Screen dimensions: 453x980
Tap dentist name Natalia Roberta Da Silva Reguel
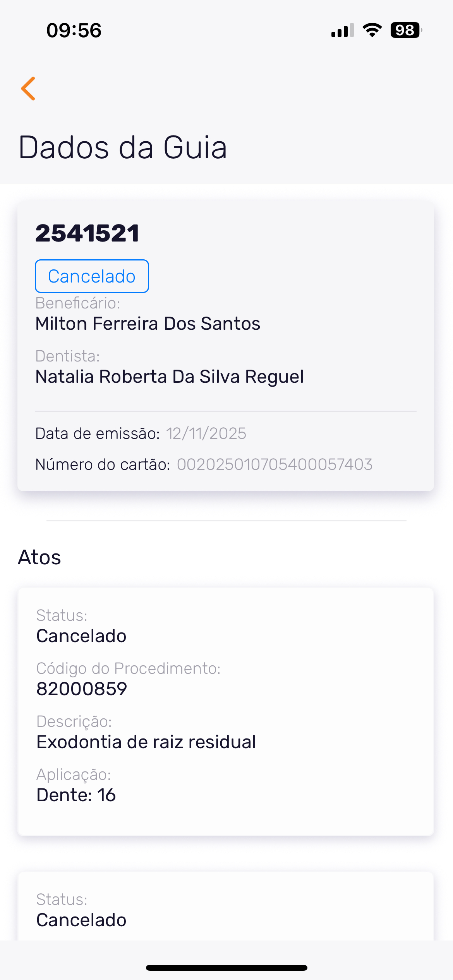(x=170, y=377)
